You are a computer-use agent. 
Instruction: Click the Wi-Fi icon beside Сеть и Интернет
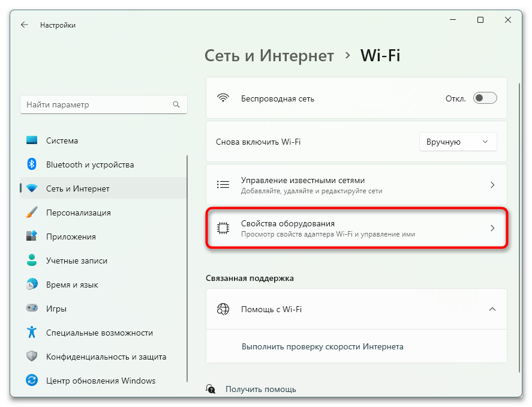click(32, 188)
